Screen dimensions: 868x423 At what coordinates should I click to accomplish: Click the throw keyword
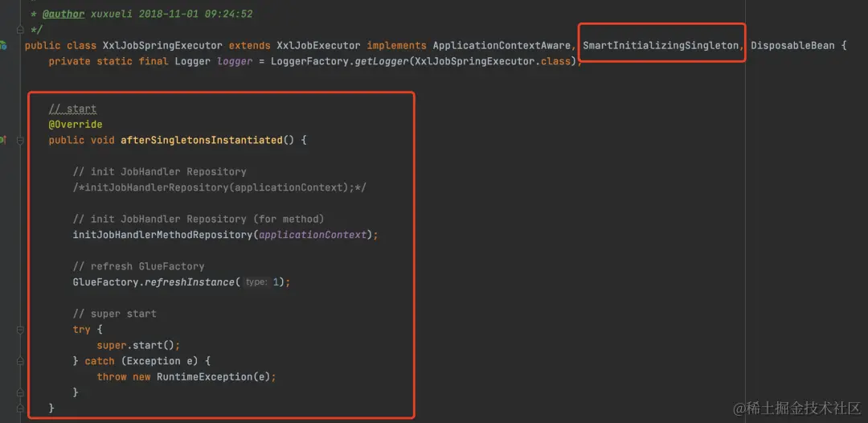(x=112, y=377)
